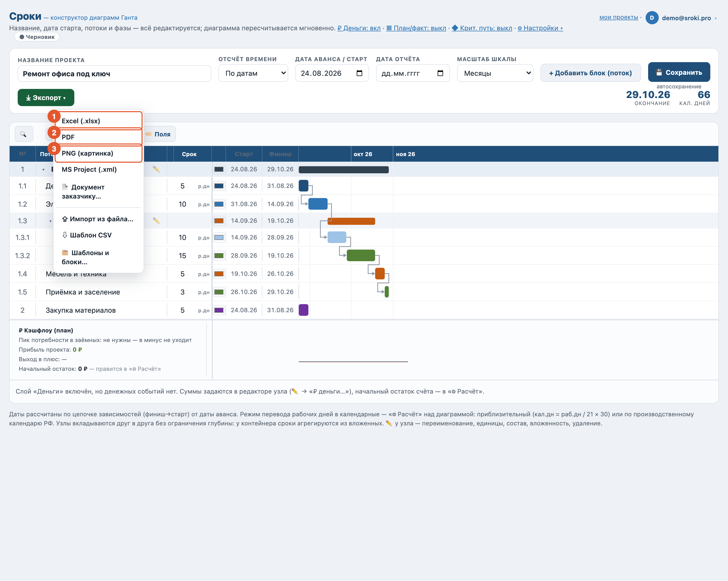Click the 29.10.26 ОКОНЧАНИЕ summary date
The width and height of the screenshot is (728, 581).
[x=648, y=95]
